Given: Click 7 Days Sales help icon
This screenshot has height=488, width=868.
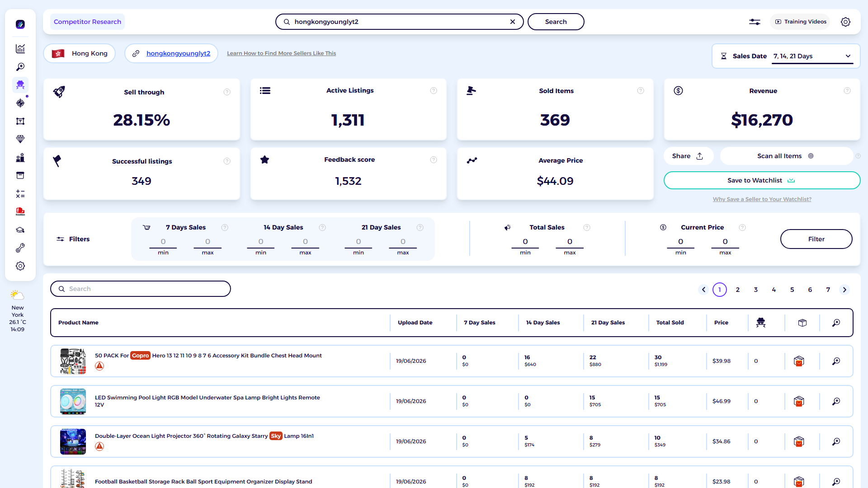Looking at the screenshot, I should click(225, 228).
